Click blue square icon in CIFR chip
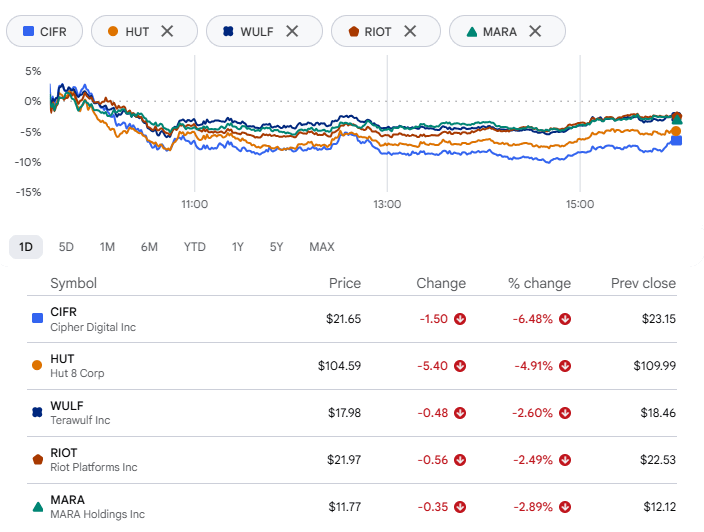Image resolution: width=704 pixels, height=532 pixels. [x=28, y=31]
